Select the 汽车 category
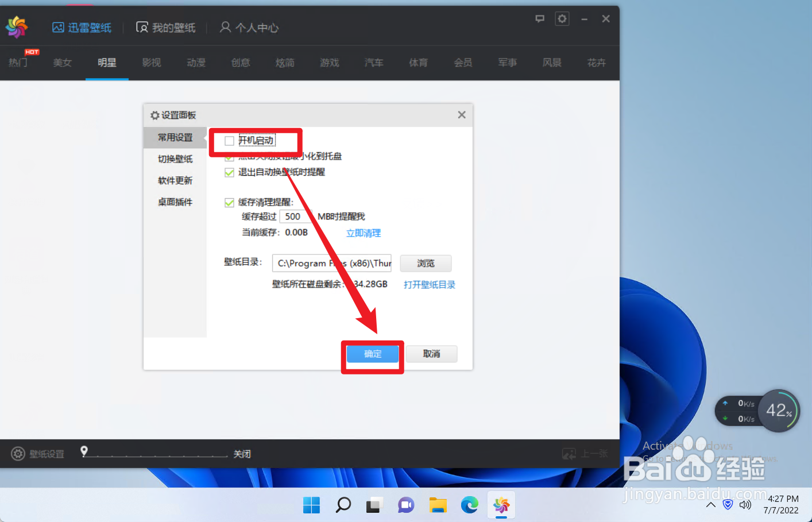 [374, 63]
